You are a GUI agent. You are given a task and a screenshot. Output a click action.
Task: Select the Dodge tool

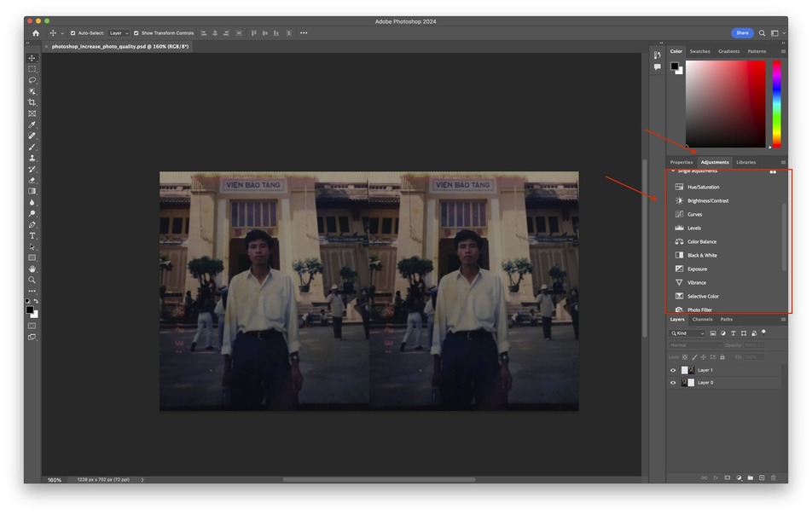pyautogui.click(x=32, y=213)
